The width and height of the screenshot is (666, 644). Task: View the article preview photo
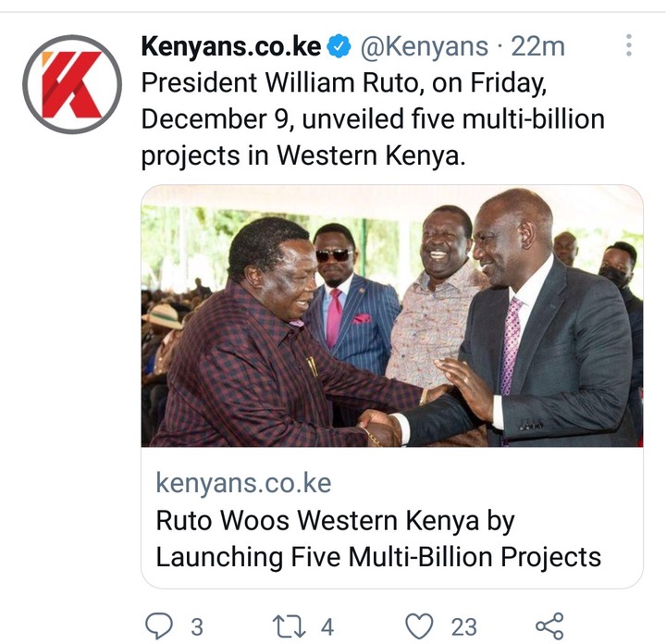coord(392,316)
